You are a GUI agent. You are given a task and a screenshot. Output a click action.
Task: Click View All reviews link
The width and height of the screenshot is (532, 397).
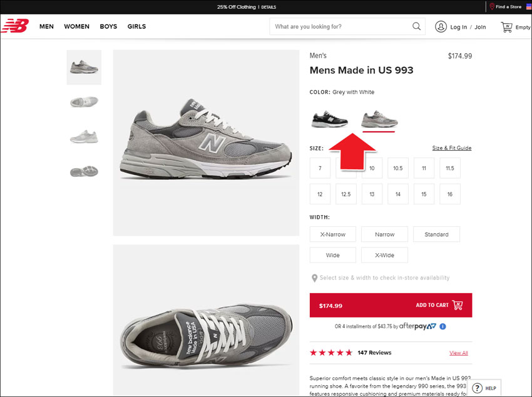[x=458, y=353]
